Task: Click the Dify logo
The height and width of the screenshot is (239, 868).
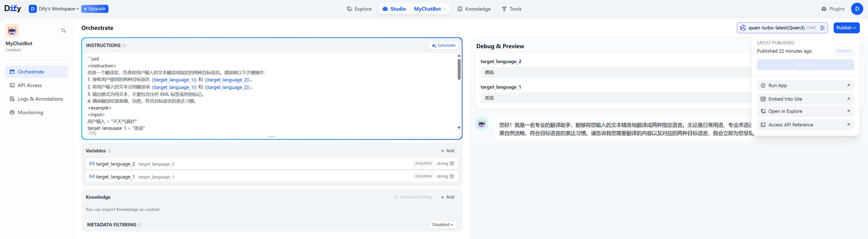Action: 12,9
